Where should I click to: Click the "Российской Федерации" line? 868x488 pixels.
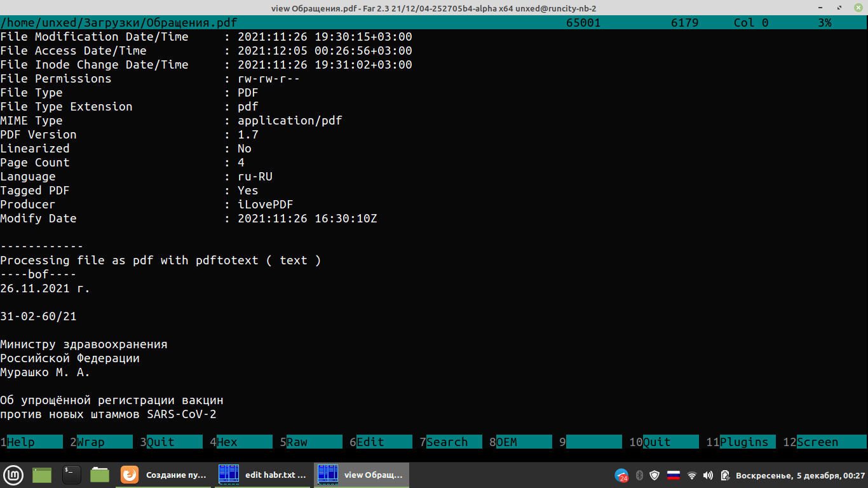coord(70,358)
